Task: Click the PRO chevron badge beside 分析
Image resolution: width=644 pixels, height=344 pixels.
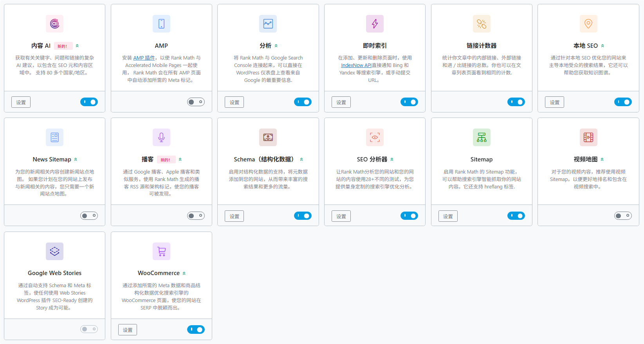Action: click(276, 46)
